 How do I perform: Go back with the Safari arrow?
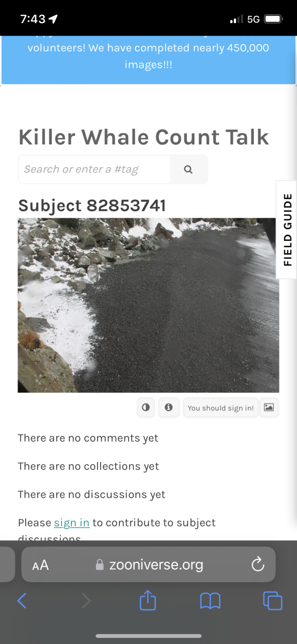point(22,601)
